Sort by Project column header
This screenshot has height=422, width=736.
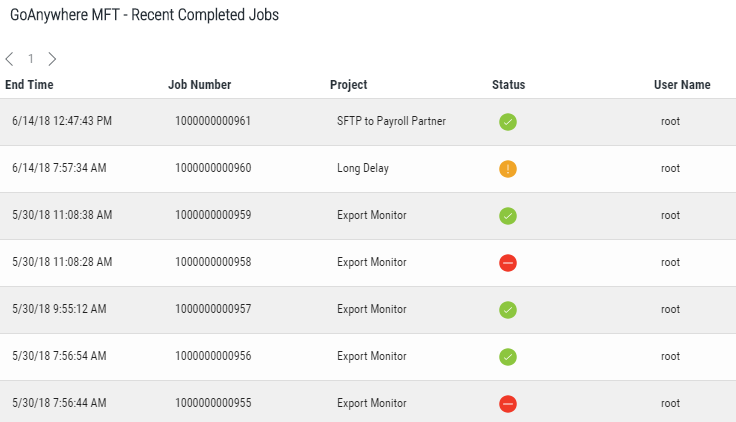pyautogui.click(x=348, y=85)
